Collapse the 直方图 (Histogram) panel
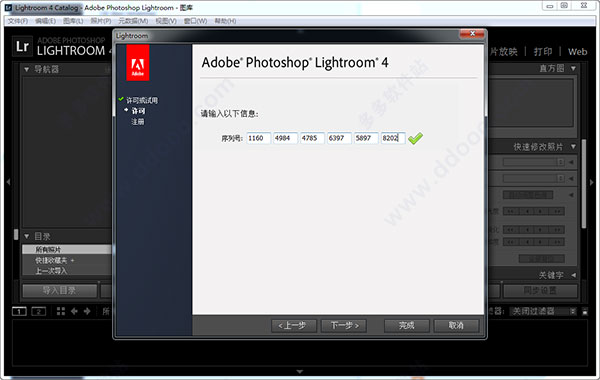600x380 pixels. [573, 68]
